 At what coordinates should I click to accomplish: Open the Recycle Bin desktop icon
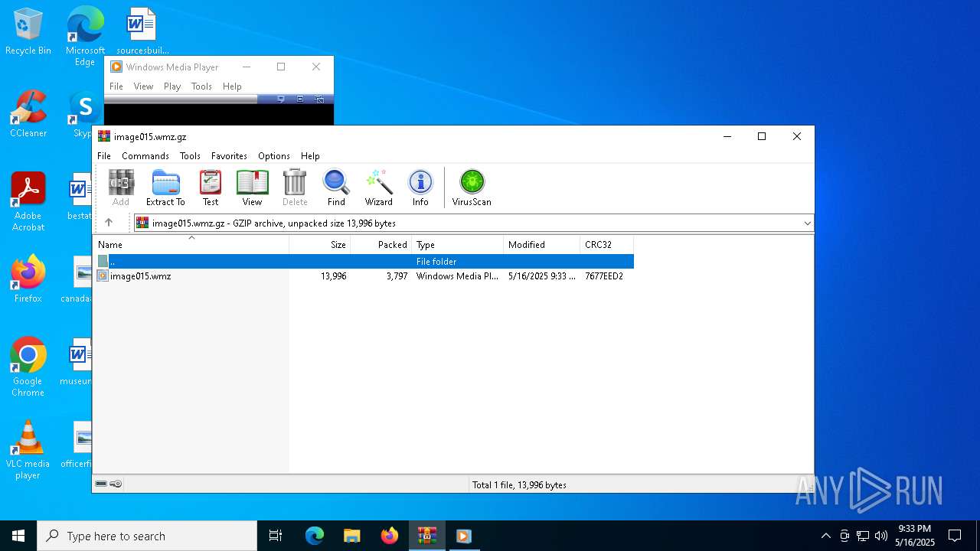(28, 32)
